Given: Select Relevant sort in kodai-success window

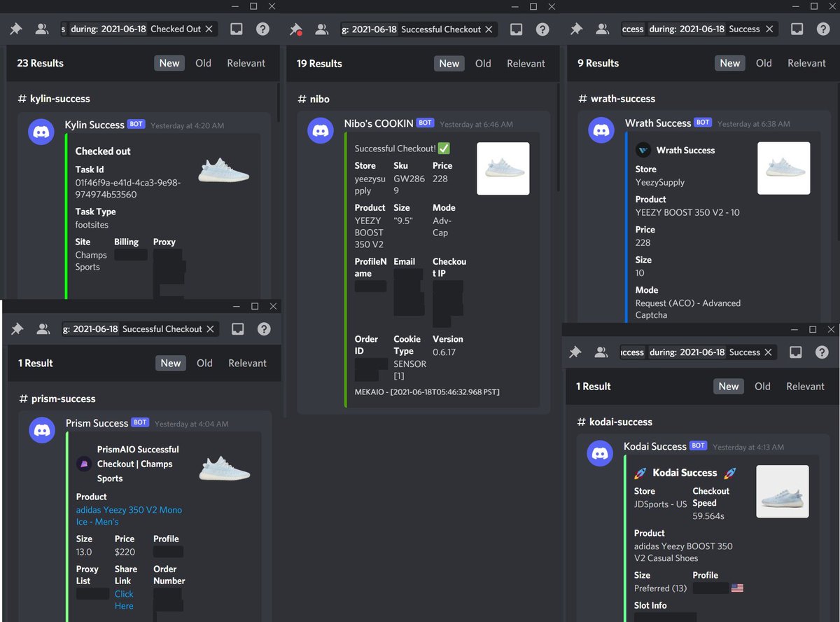Looking at the screenshot, I should tap(805, 386).
